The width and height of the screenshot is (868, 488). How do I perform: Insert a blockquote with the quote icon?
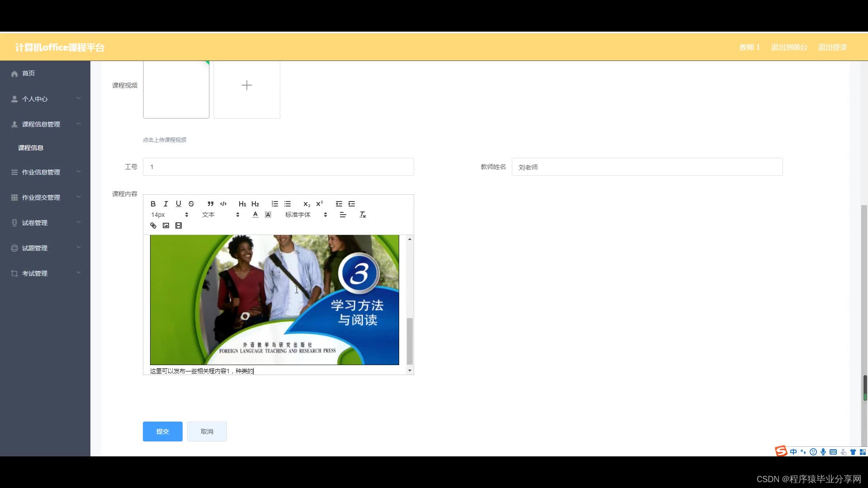tap(210, 204)
